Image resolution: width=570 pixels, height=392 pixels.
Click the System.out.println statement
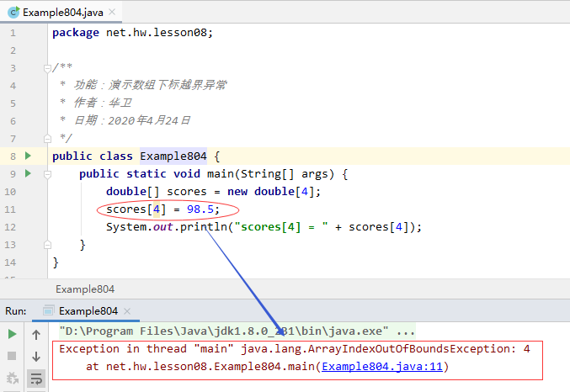tap(264, 227)
